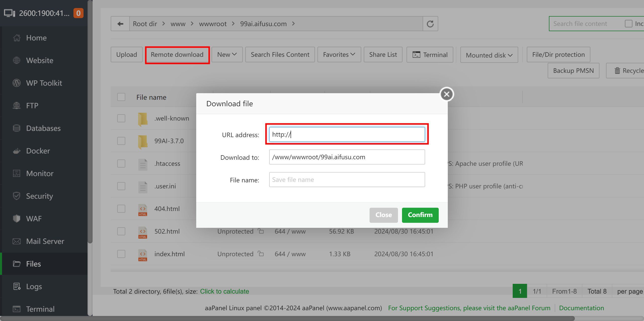This screenshot has height=321, width=644.
Task: Expand chevron after 99ai.aifusu.com breadcrumb
Action: pyautogui.click(x=293, y=24)
